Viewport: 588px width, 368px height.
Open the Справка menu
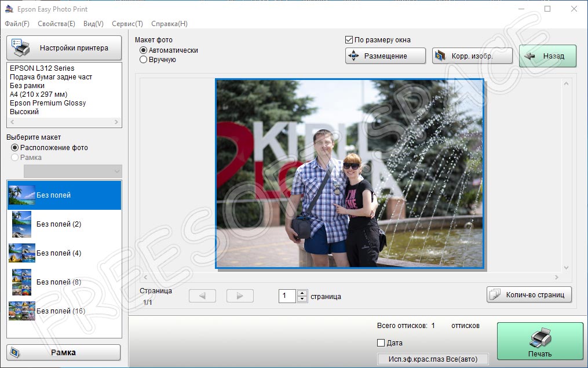point(168,24)
